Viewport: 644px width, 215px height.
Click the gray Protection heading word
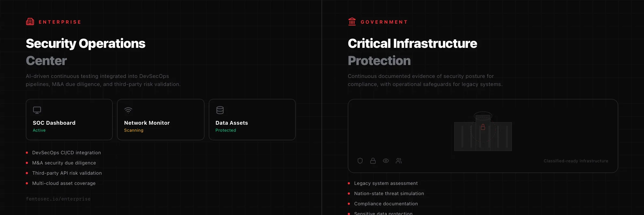(x=379, y=61)
